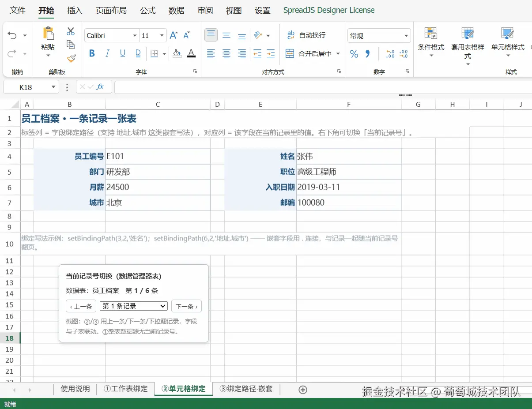The image size is (532, 409).
Task: Select top vertical alignment
Action: (x=211, y=35)
